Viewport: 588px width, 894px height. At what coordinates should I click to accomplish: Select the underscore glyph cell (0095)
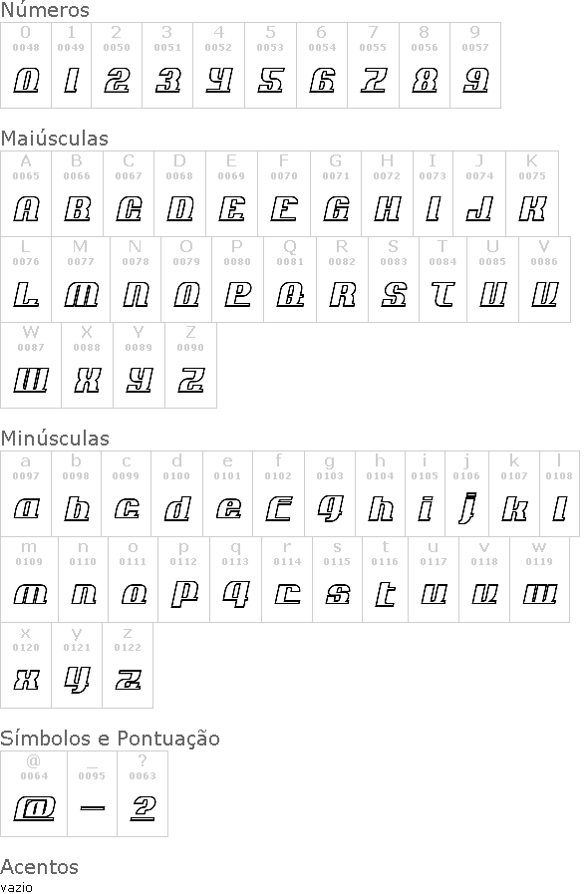[93, 794]
